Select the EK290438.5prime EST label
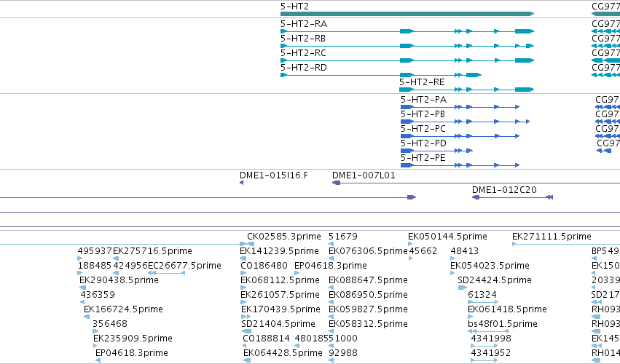 click(119, 280)
